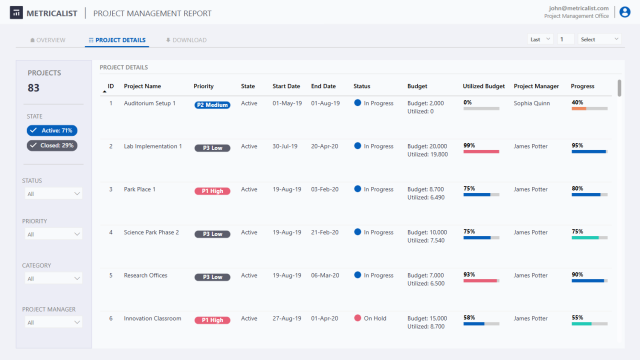Click the P1 High badge for Park Place 1
Screen dimensions: 640x360
(212, 191)
